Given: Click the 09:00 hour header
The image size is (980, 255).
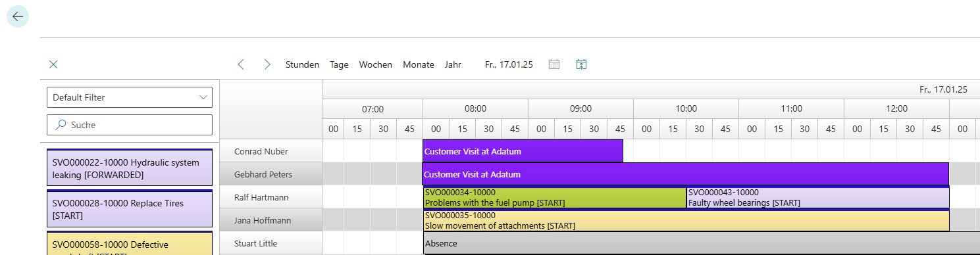Looking at the screenshot, I should tap(580, 109).
